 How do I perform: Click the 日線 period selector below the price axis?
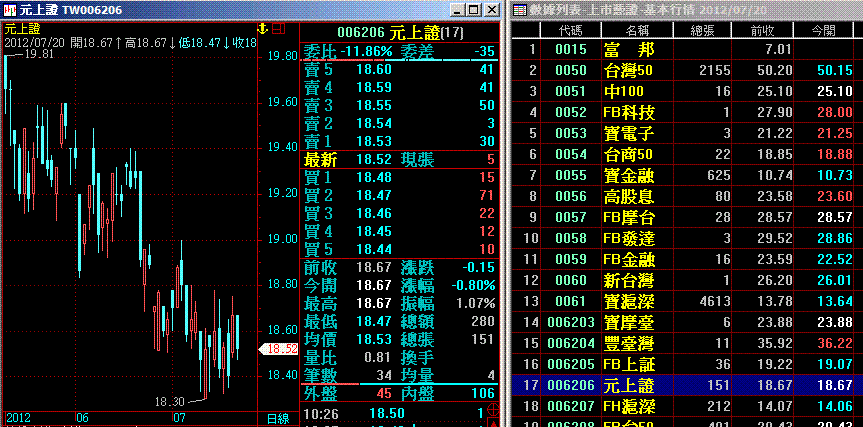click(x=278, y=418)
